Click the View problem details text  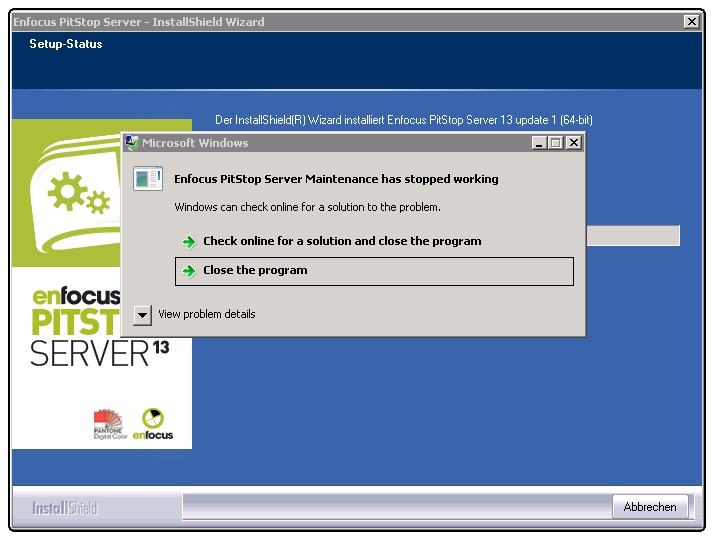click(x=207, y=314)
